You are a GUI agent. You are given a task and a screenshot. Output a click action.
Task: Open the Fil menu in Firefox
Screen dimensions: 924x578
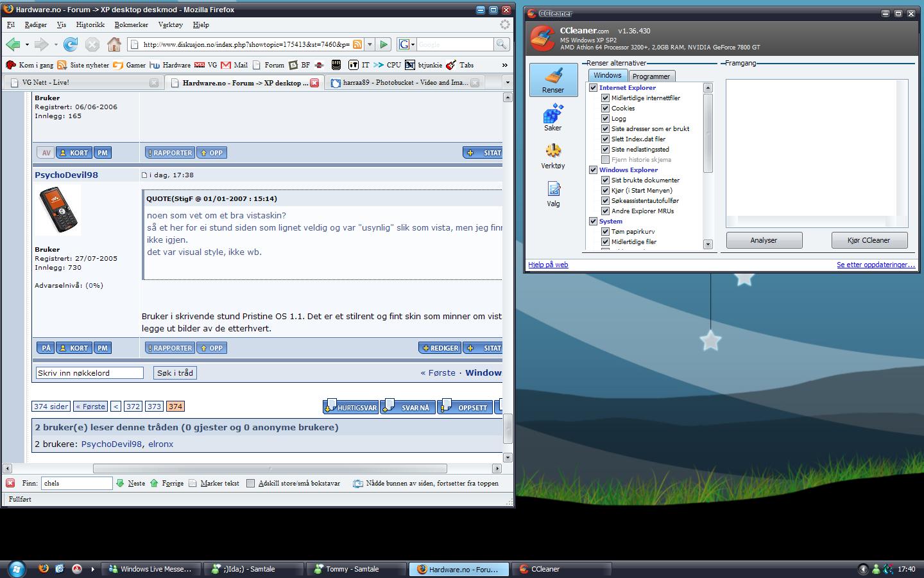(x=11, y=24)
